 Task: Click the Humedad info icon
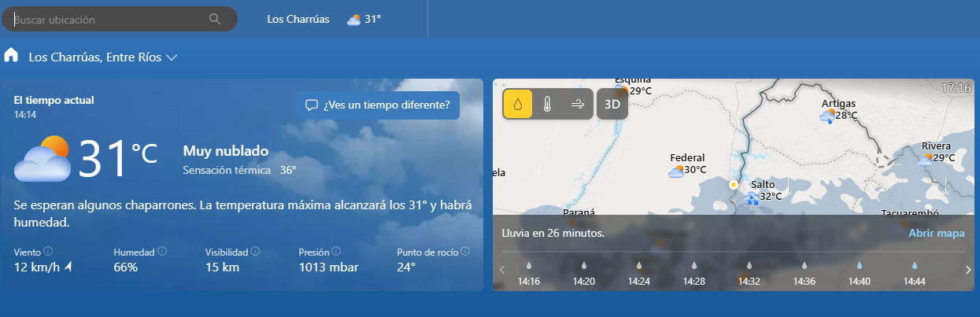(x=162, y=252)
